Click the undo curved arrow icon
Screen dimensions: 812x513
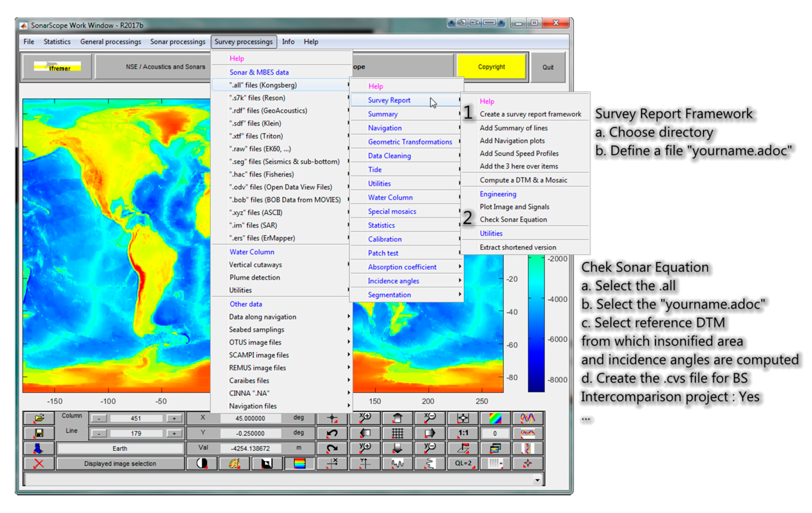[332, 433]
